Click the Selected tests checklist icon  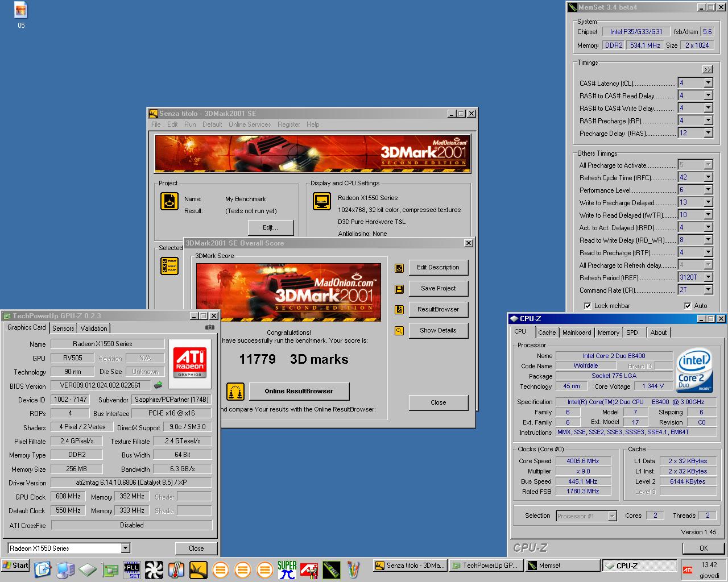pyautogui.click(x=169, y=266)
